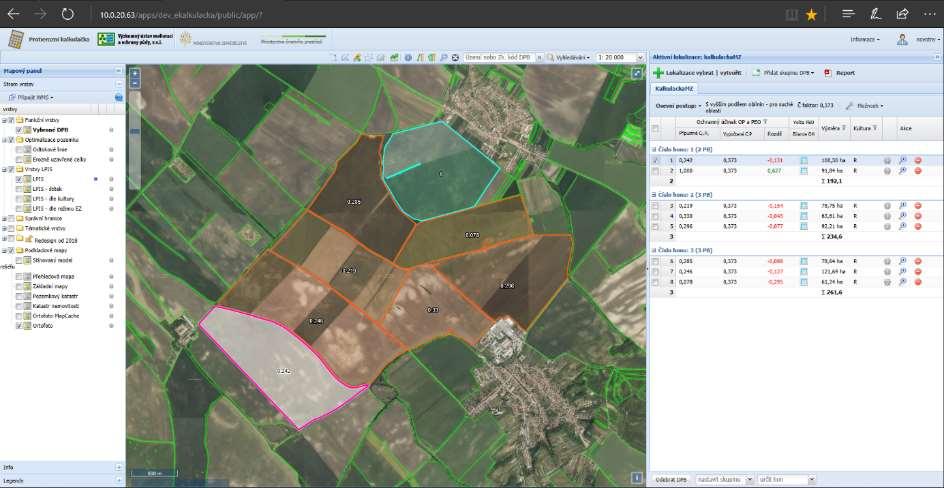Image resolution: width=944 pixels, height=488 pixels.
Task: Open the 'určit hon' combo box
Action: [x=787, y=480]
